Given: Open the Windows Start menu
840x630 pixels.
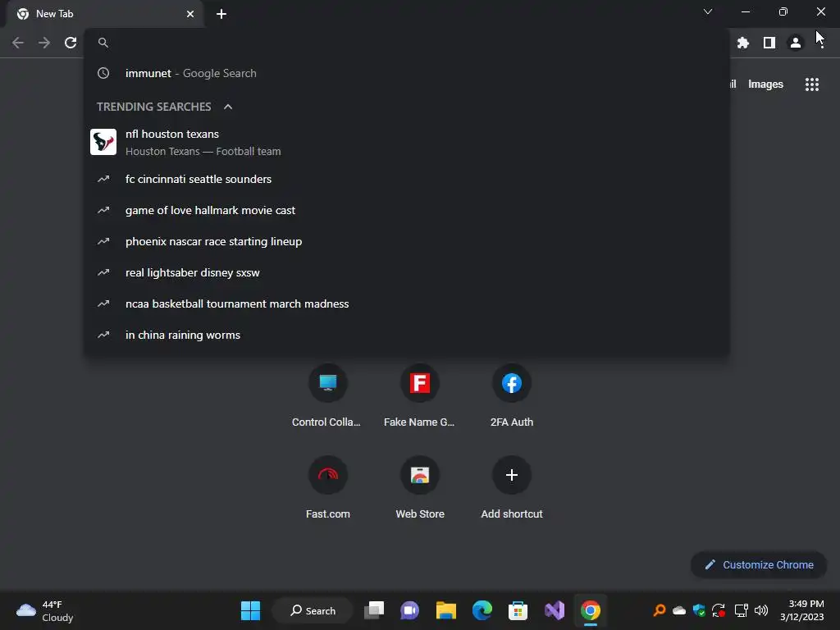Looking at the screenshot, I should coord(250,610).
